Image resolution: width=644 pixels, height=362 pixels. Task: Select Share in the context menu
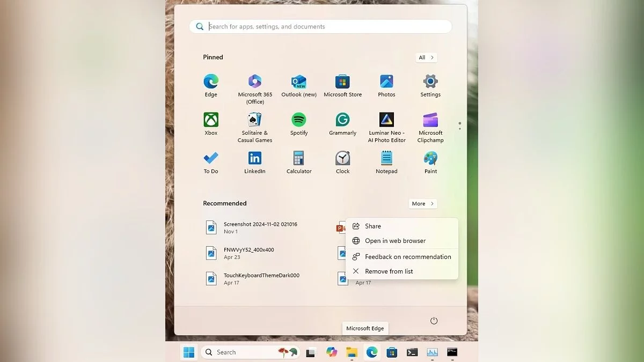pyautogui.click(x=372, y=226)
